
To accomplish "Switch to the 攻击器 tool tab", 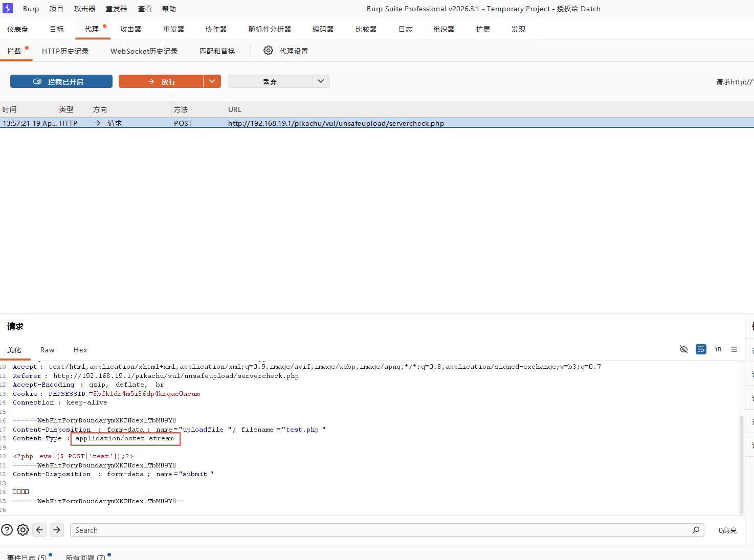I will 130,29.
